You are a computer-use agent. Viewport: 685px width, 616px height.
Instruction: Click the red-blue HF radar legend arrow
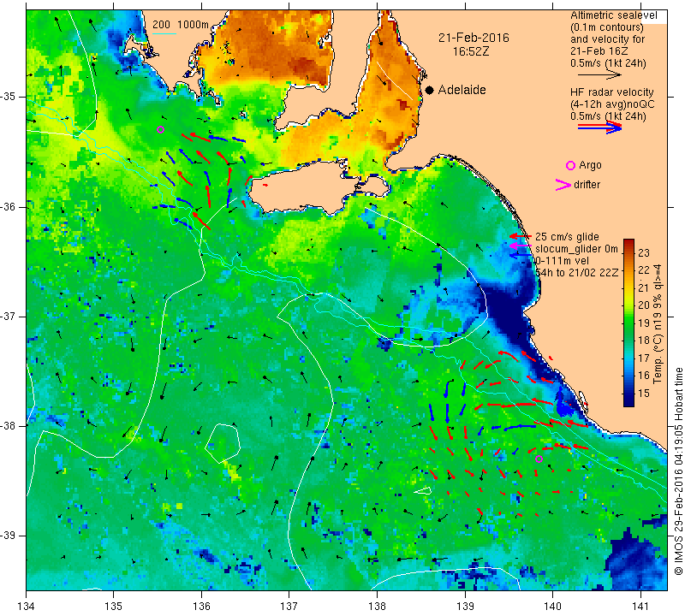[600, 127]
